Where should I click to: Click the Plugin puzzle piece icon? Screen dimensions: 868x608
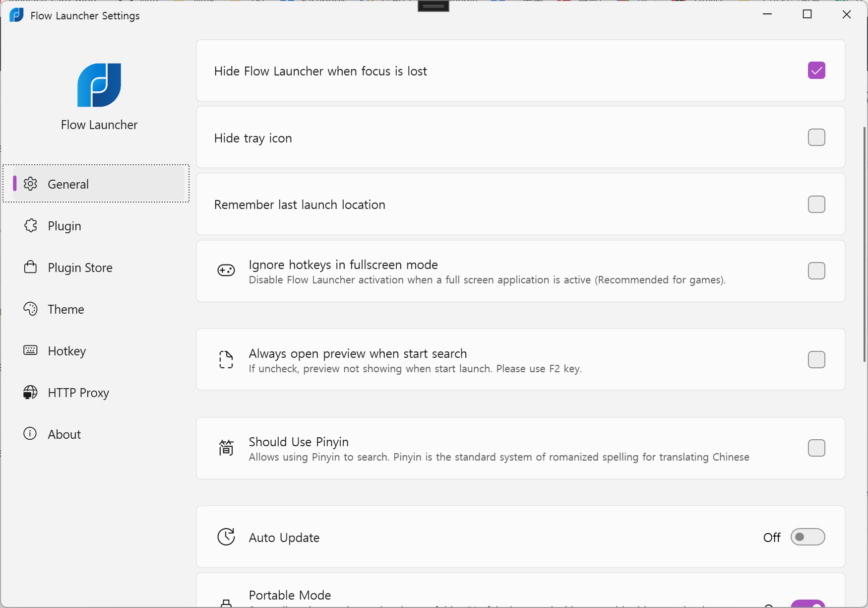(30, 225)
